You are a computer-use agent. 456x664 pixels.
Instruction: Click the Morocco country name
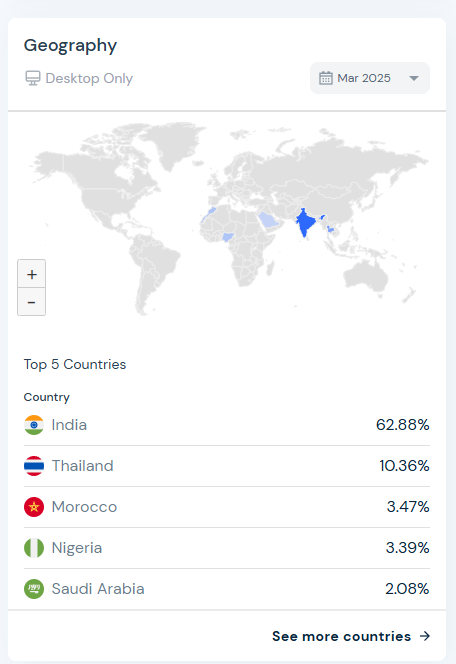84,507
